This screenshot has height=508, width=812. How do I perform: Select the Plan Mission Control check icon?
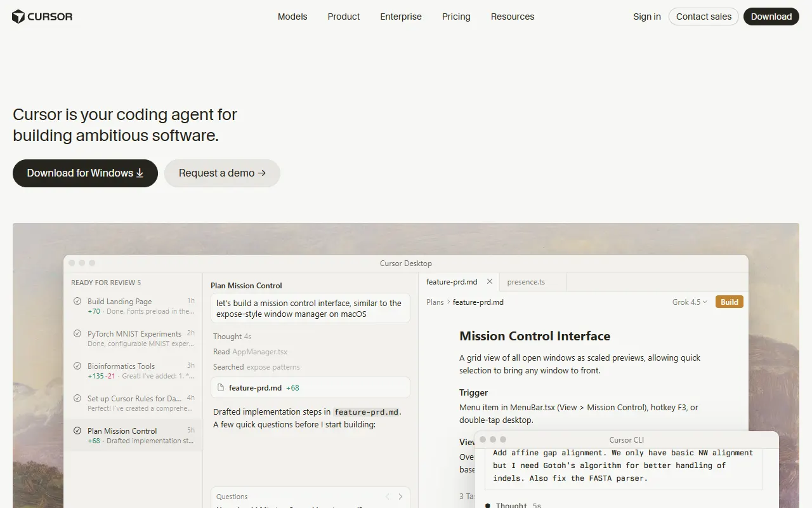(77, 431)
